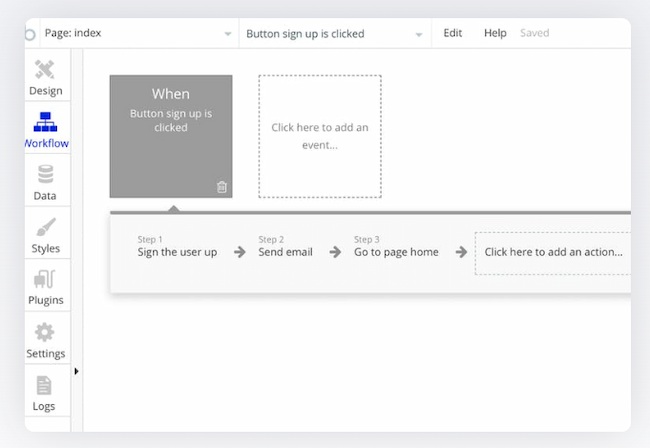Click here to add an action
This screenshot has height=448, width=650.
point(553,252)
